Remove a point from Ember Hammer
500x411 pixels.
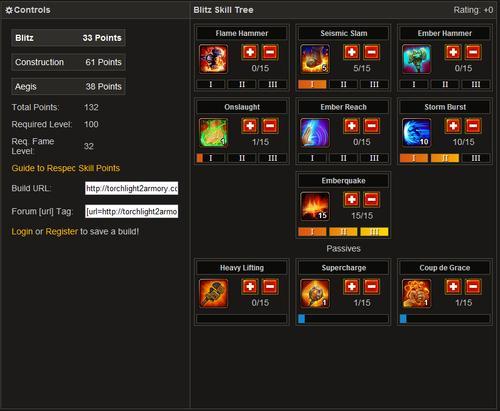473,52
